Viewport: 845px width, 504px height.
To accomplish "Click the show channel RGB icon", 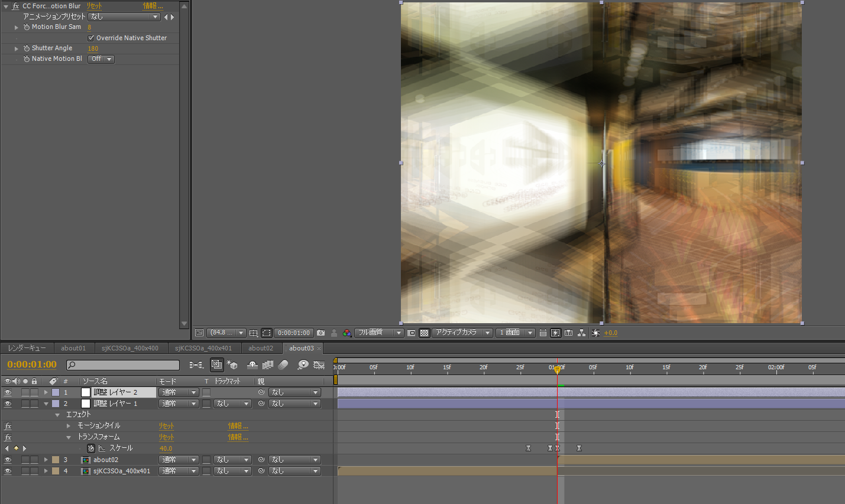I will [x=347, y=333].
